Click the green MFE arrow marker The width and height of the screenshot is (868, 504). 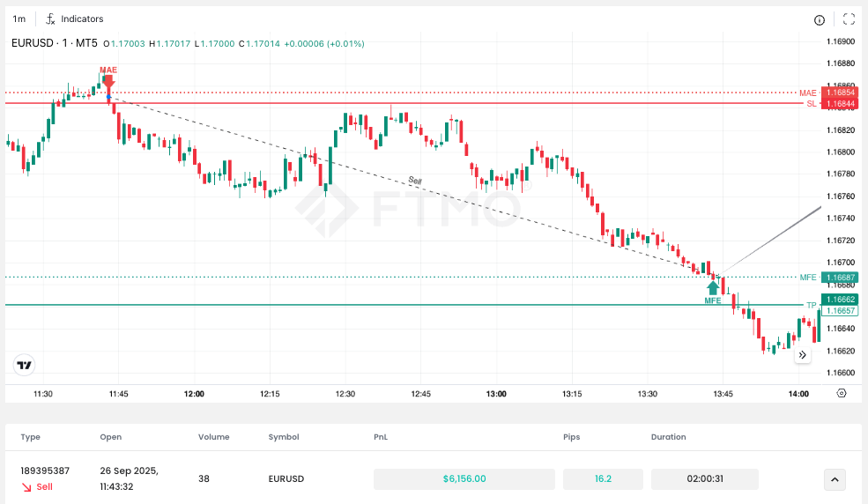pyautogui.click(x=712, y=287)
